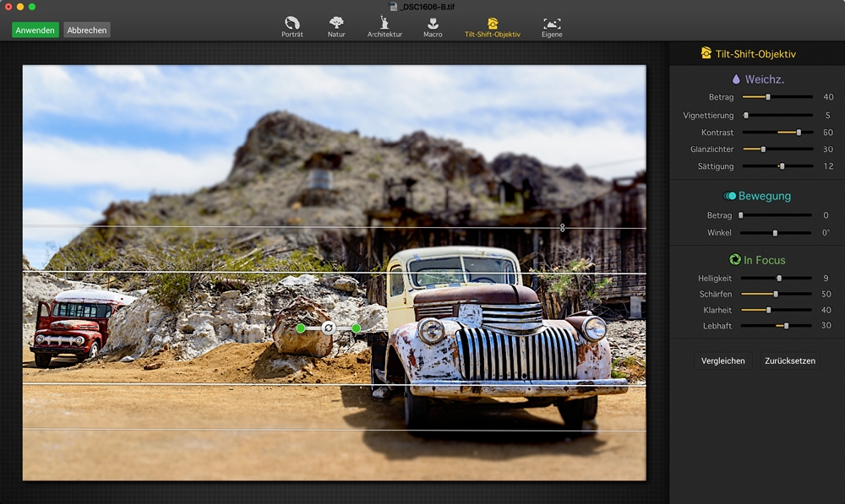Image resolution: width=845 pixels, height=504 pixels.
Task: Click the right green focus handle
Action: coord(356,328)
